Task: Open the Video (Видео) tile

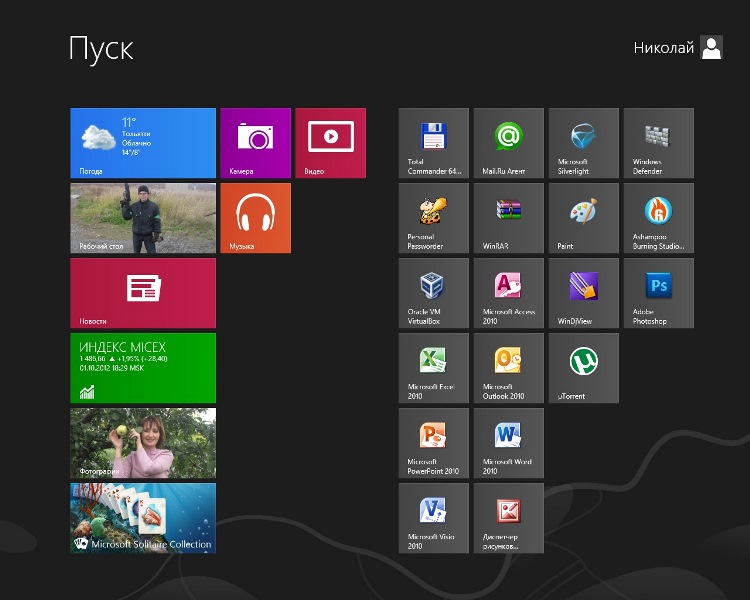Action: pyautogui.click(x=331, y=143)
